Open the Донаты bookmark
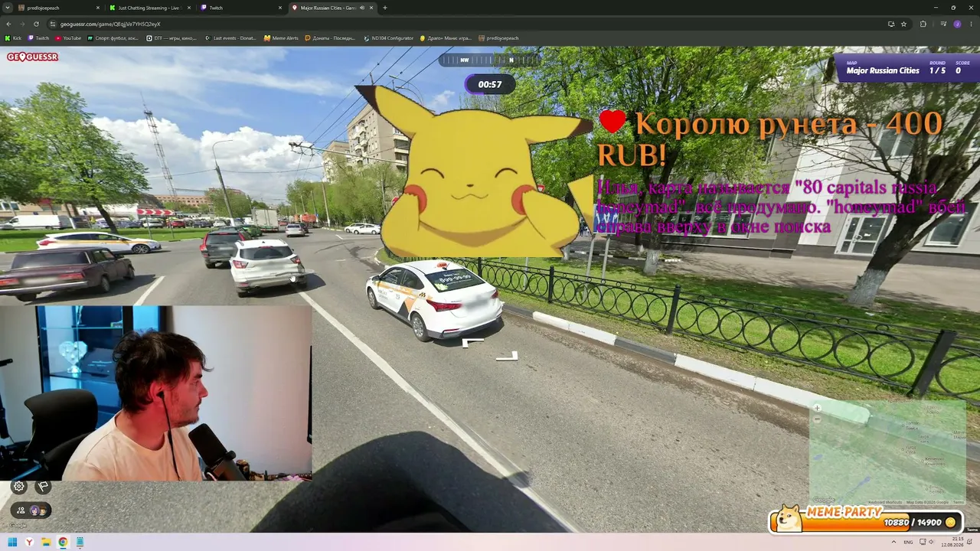The image size is (980, 551). (332, 38)
